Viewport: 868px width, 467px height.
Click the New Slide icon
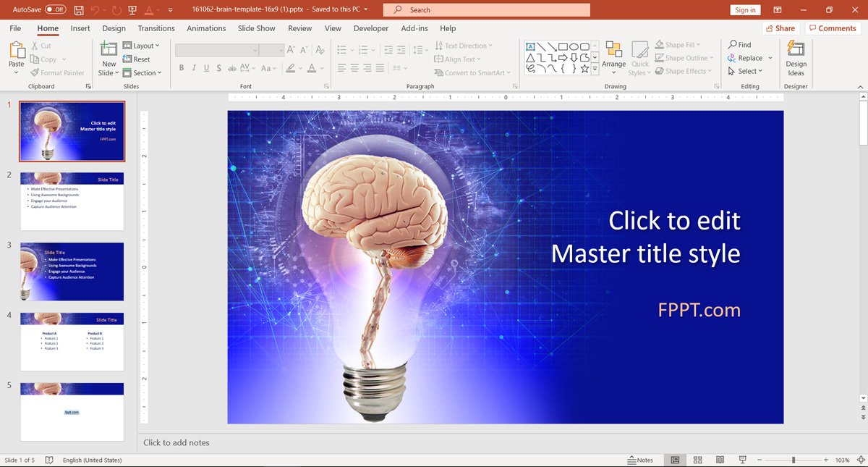click(x=109, y=49)
